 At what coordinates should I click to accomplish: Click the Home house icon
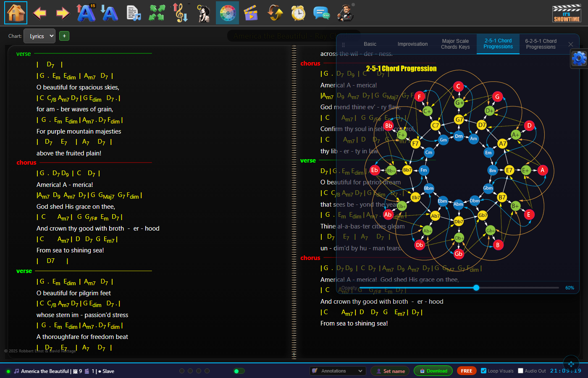click(16, 13)
